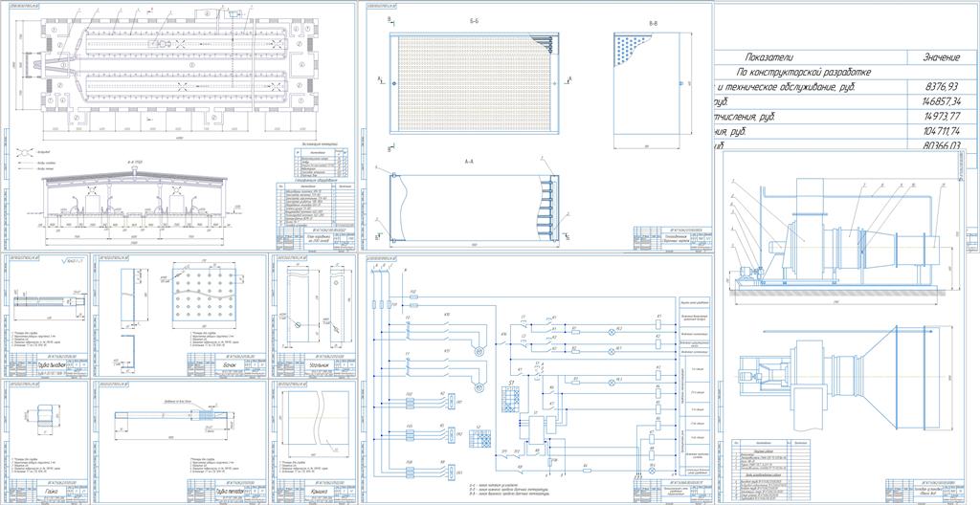
Task: Click the "Значение" column header
Action: click(942, 56)
